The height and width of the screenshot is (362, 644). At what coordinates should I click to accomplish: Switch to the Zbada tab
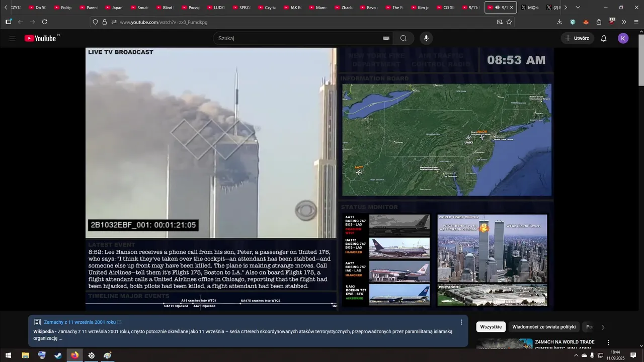click(x=343, y=8)
